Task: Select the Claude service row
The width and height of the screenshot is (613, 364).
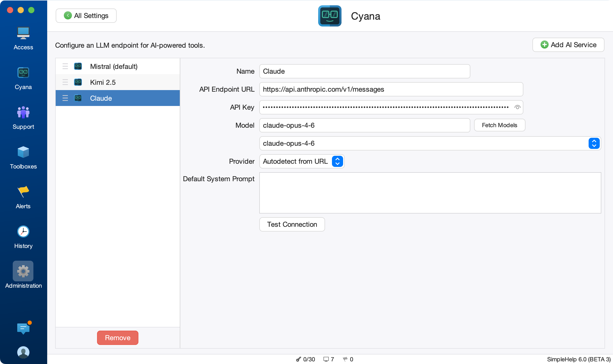Action: [x=118, y=98]
